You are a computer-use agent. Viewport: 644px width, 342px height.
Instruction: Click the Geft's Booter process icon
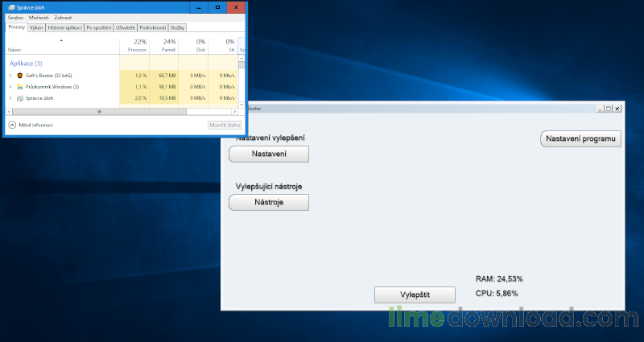click(19, 75)
